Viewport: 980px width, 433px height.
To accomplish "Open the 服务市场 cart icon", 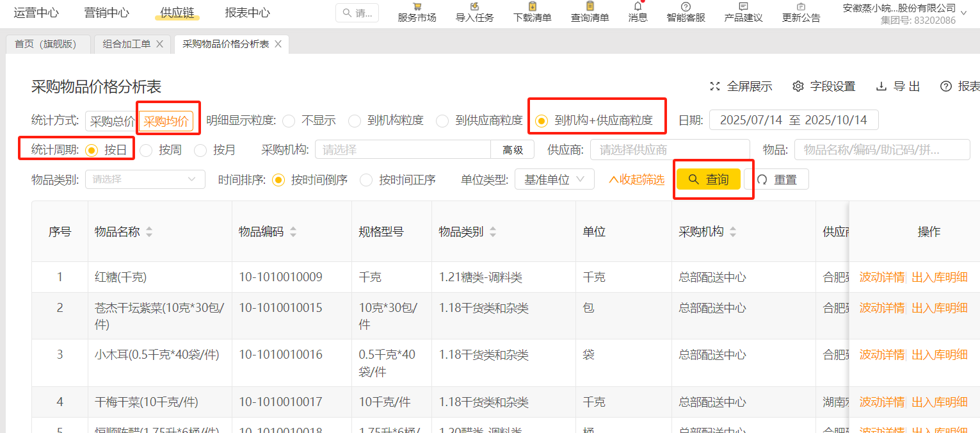I will pyautogui.click(x=417, y=7).
